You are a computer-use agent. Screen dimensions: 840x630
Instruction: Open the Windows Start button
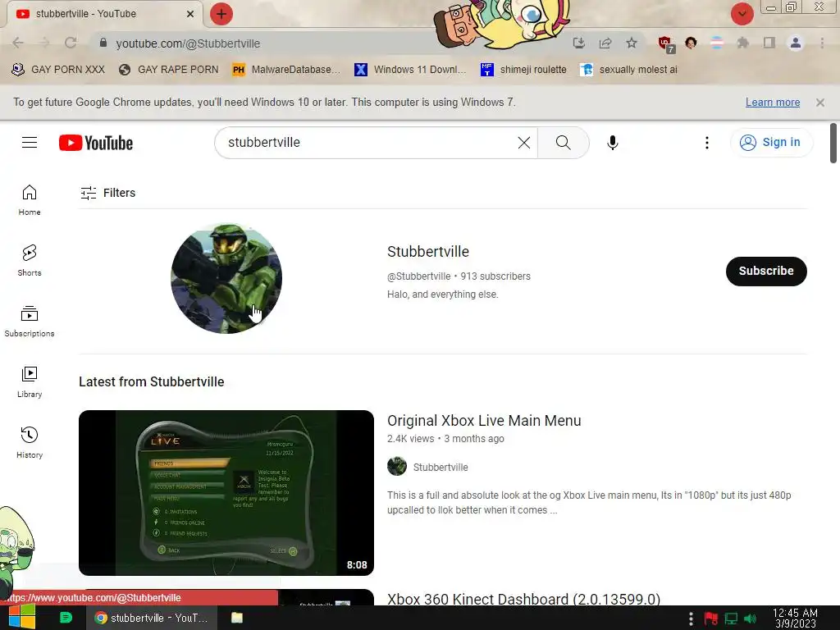point(21,617)
